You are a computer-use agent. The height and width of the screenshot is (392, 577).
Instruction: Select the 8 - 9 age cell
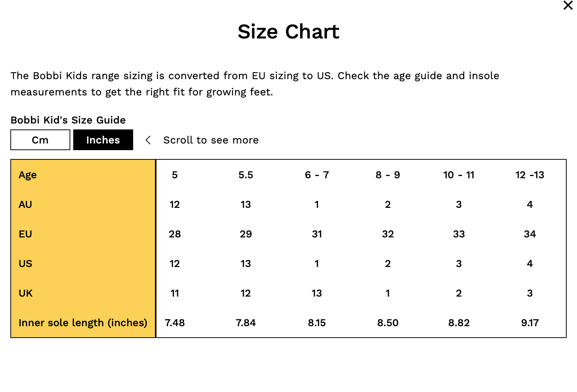[388, 175]
